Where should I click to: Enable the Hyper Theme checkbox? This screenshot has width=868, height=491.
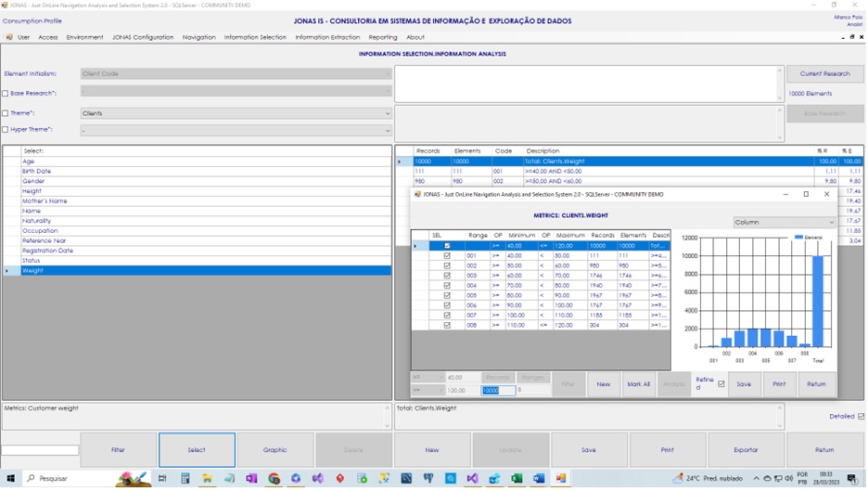tap(6, 130)
